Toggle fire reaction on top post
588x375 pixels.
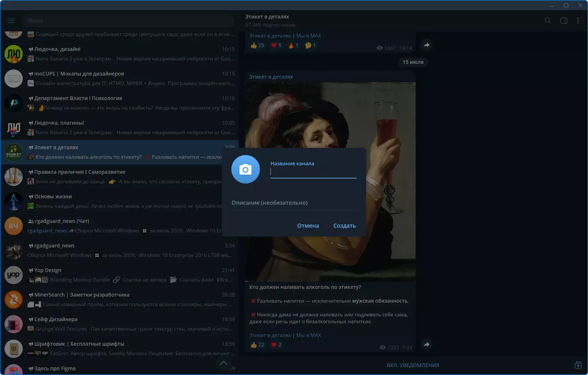coord(293,45)
